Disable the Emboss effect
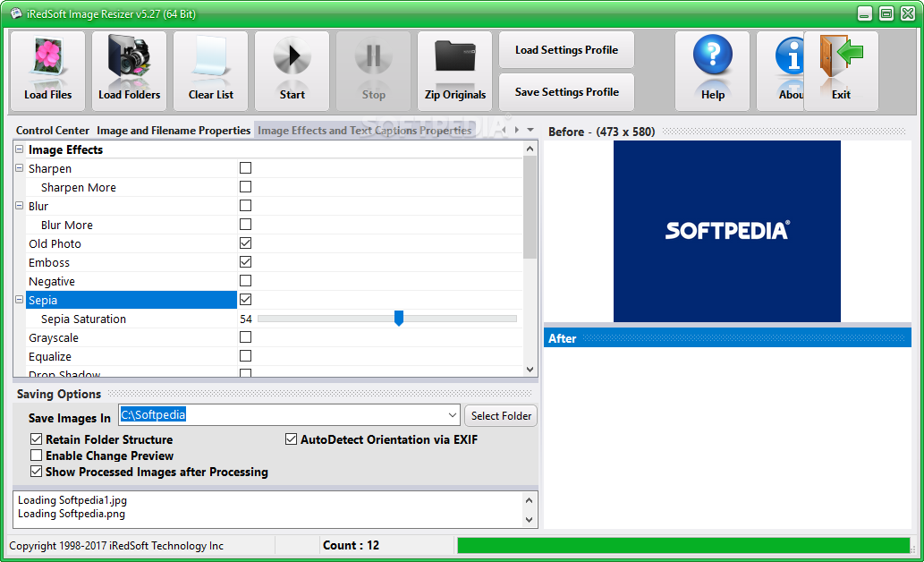The image size is (924, 562). point(246,262)
